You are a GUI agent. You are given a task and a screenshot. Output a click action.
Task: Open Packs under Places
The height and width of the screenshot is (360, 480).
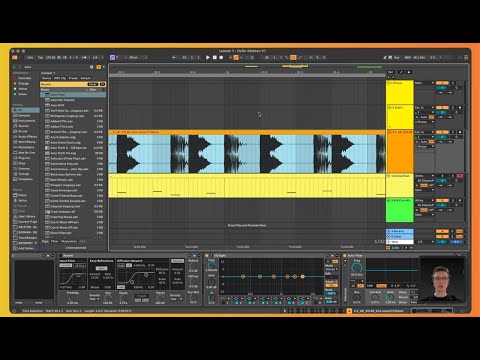tap(22, 195)
